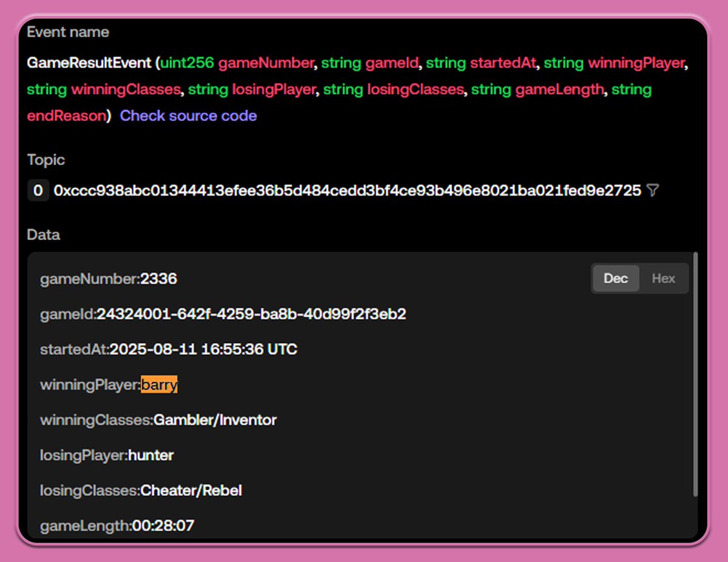
Task: Click the losingClasses parameter in the event signature
Action: coord(416,90)
